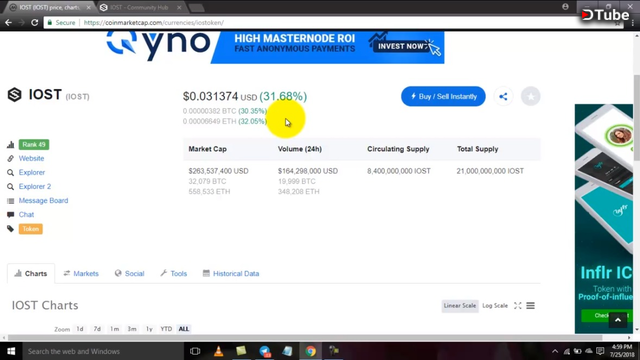This screenshot has height=360, width=640.
Task: Open the Action Center notifications icon
Action: point(600,351)
